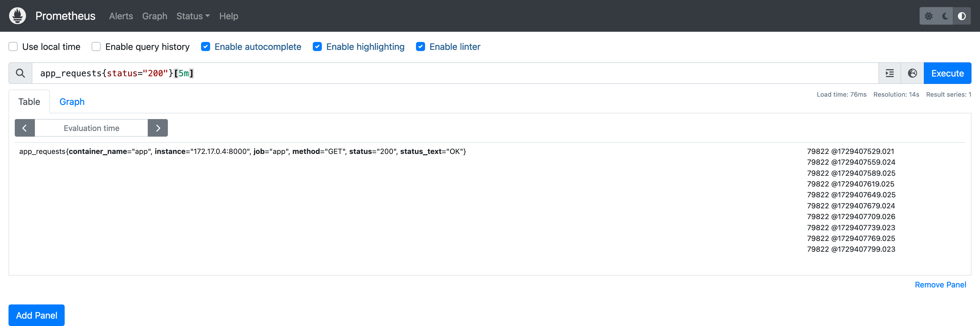Click the value at timestamp 1729407799.023
The width and height of the screenshot is (980, 326).
click(851, 249)
